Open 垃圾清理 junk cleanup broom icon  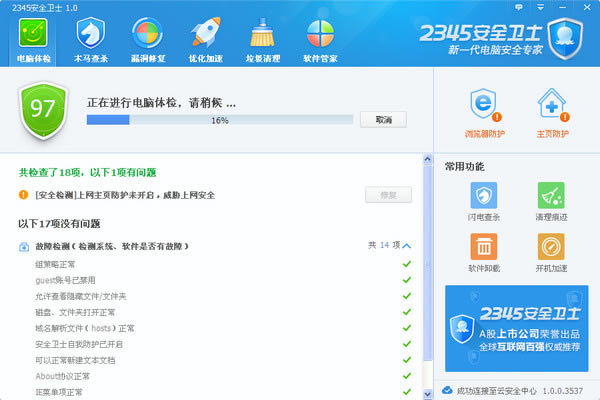pyautogui.click(x=264, y=39)
